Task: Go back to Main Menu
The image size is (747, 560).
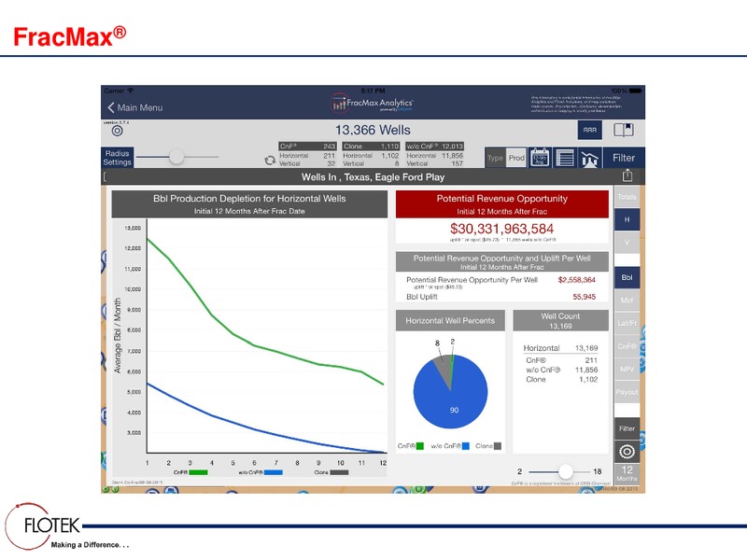Action: 134,107
